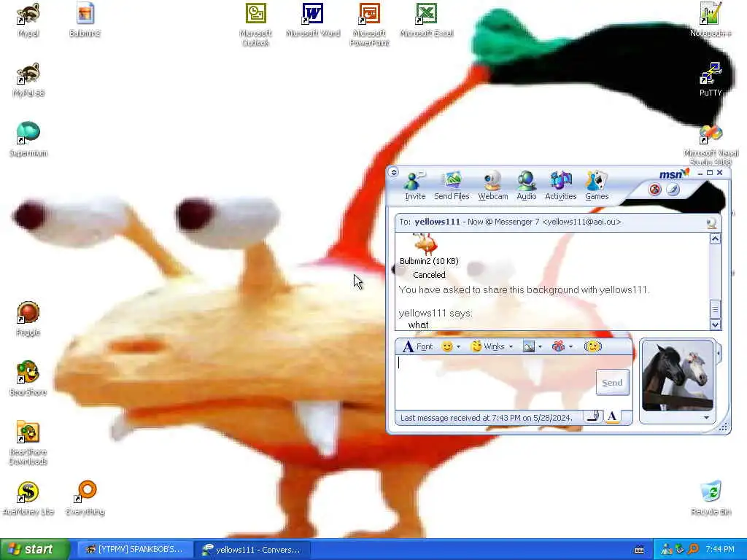Viewport: 747px width, 560px height.
Task: Start an Audio conversation
Action: (x=527, y=186)
